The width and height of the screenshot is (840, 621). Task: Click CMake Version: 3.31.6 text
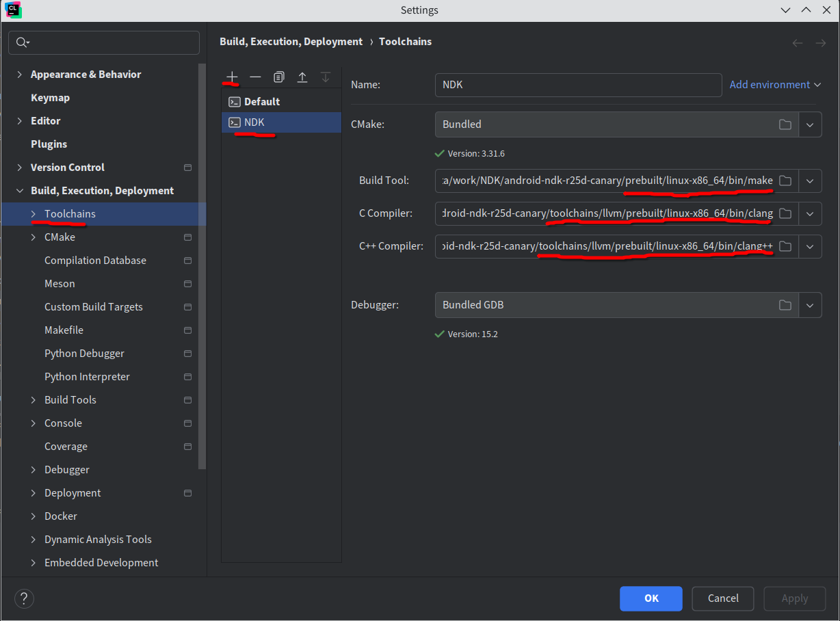coord(476,154)
